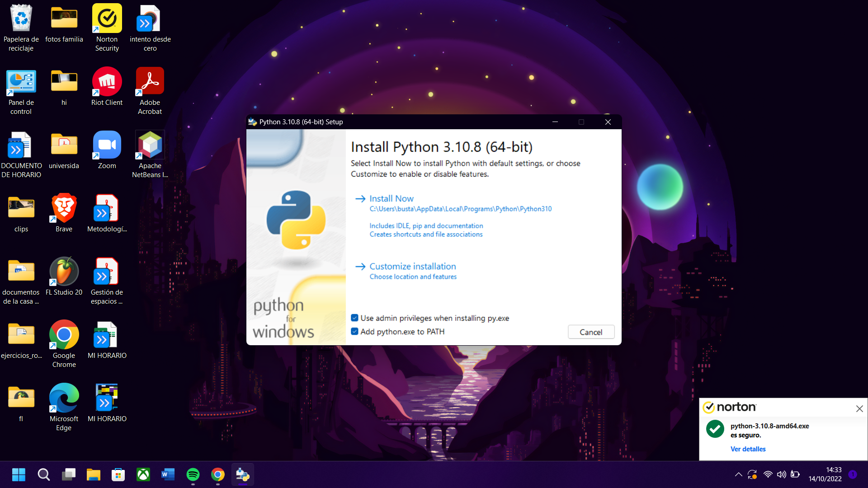The width and height of the screenshot is (868, 488).
Task: Open the Windows Start menu
Action: coord(19,474)
